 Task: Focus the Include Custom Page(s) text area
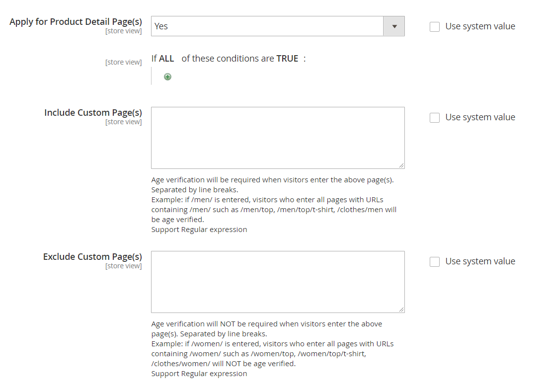(277, 138)
